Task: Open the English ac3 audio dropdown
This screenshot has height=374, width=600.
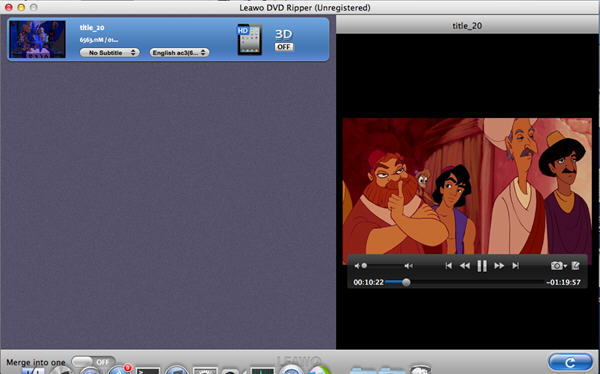Action: pyautogui.click(x=179, y=52)
